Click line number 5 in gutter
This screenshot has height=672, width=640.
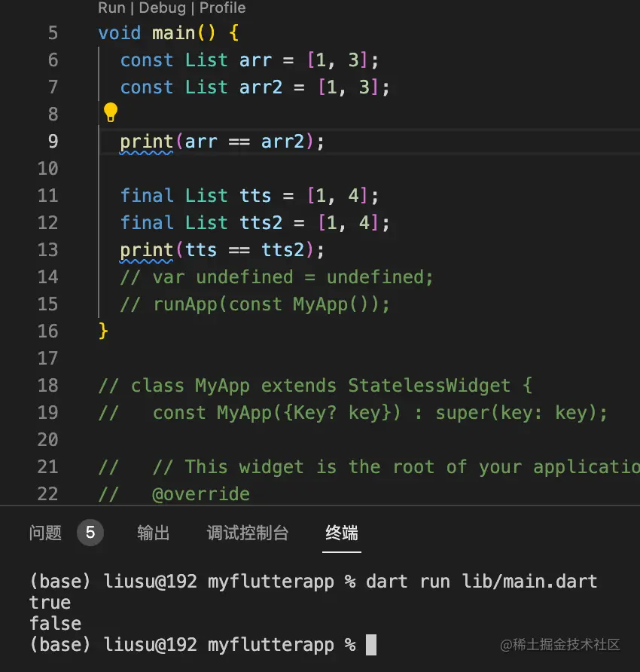pyautogui.click(x=53, y=33)
